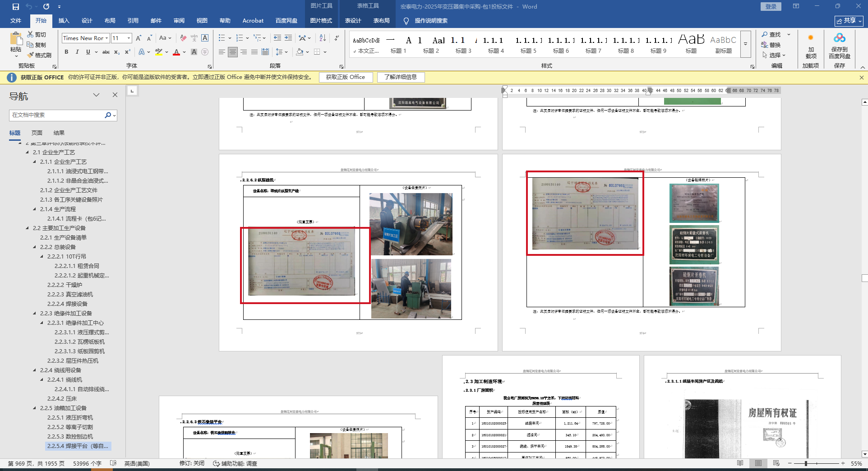Image resolution: width=868 pixels, height=471 pixels.
Task: Toggle align left for paragraph
Action: pos(222,52)
